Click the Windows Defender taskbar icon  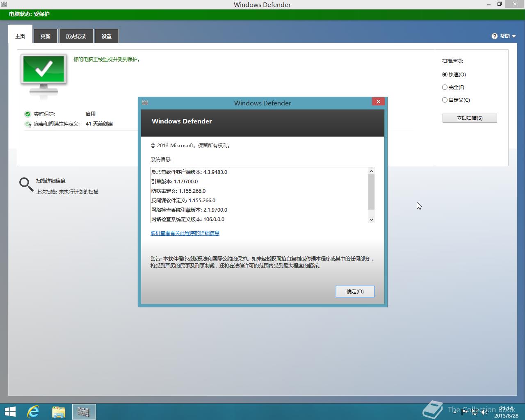84,412
